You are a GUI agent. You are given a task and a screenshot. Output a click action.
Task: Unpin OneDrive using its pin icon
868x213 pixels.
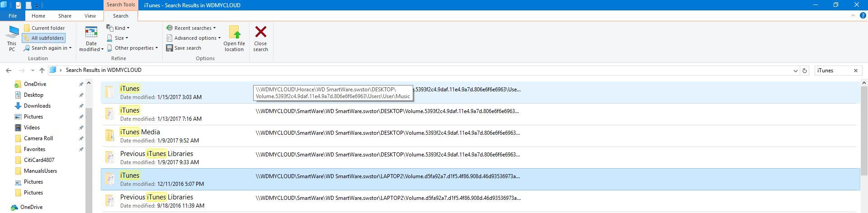81,84
